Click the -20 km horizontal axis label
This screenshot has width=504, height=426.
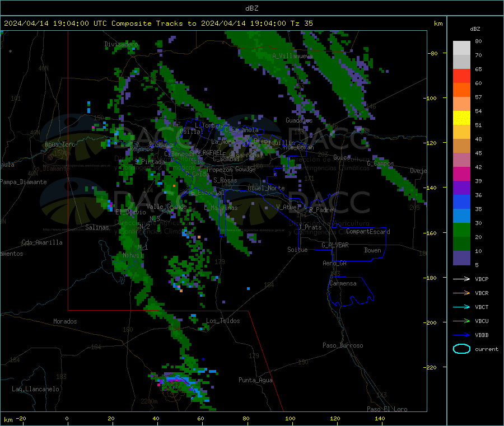(21, 418)
